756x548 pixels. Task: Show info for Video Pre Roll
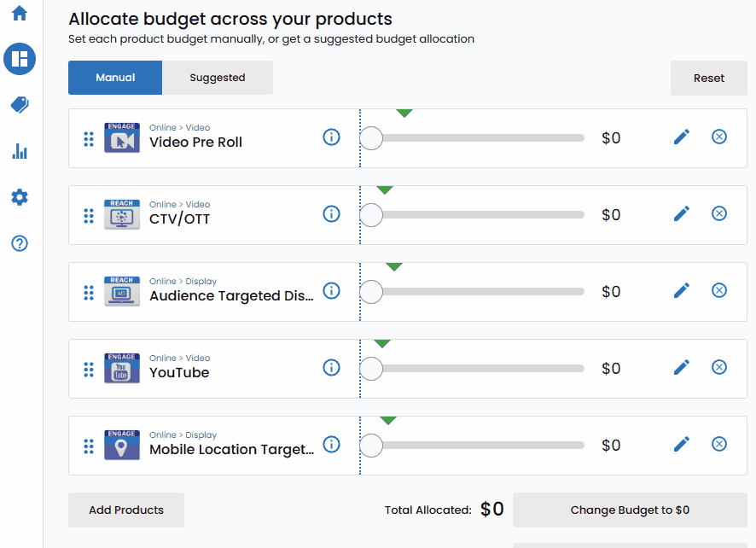(331, 137)
